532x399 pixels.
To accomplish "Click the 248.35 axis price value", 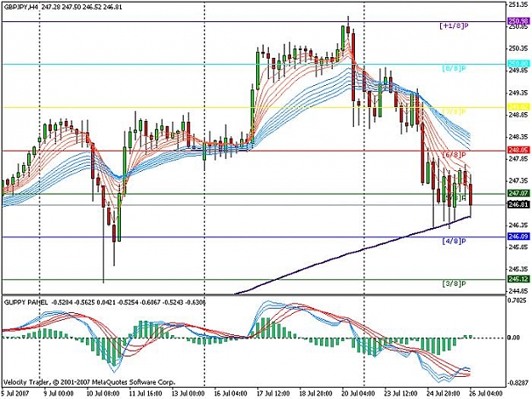I will point(518,137).
